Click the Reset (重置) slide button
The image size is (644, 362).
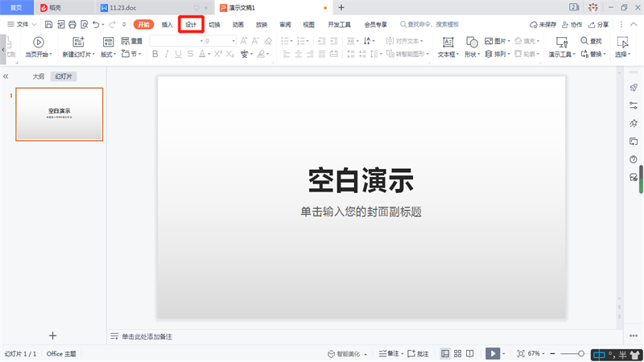point(132,41)
